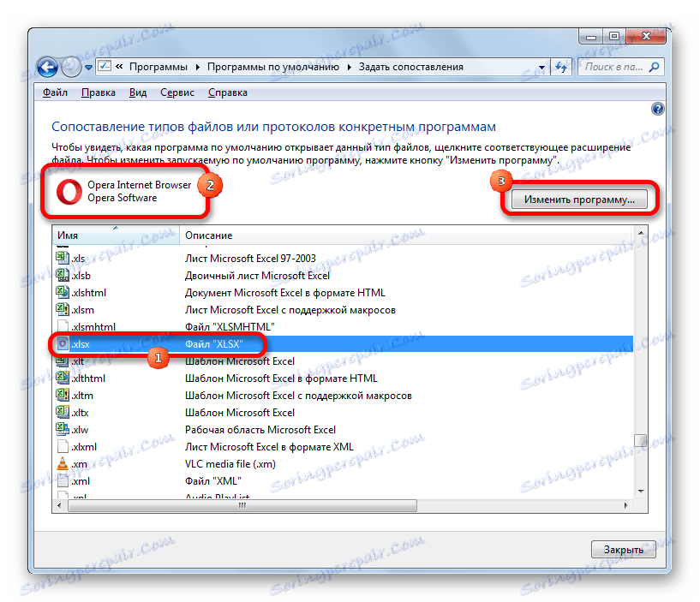Select the VLC cone icon for .xm
The height and width of the screenshot is (602, 700).
pyautogui.click(x=63, y=463)
